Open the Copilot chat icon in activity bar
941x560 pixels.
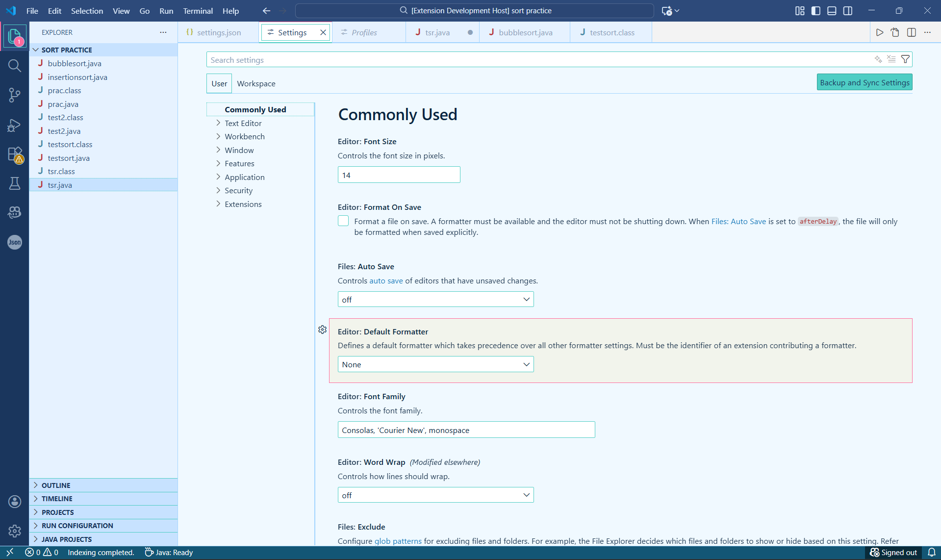click(15, 212)
